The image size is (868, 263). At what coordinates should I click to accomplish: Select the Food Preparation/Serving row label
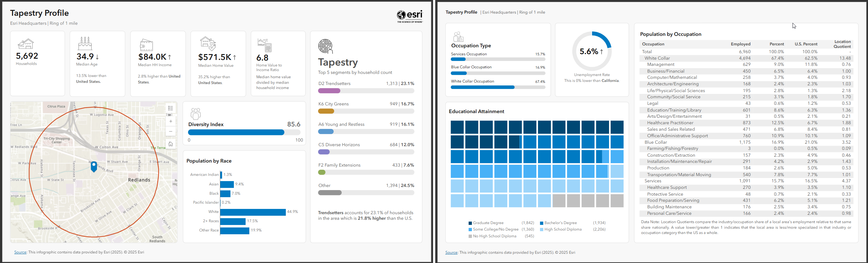pos(673,201)
